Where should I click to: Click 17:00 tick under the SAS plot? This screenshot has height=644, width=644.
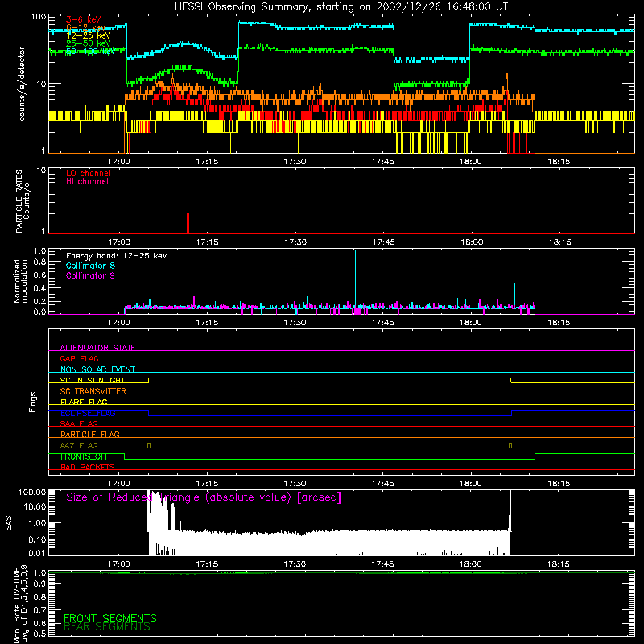(119, 564)
